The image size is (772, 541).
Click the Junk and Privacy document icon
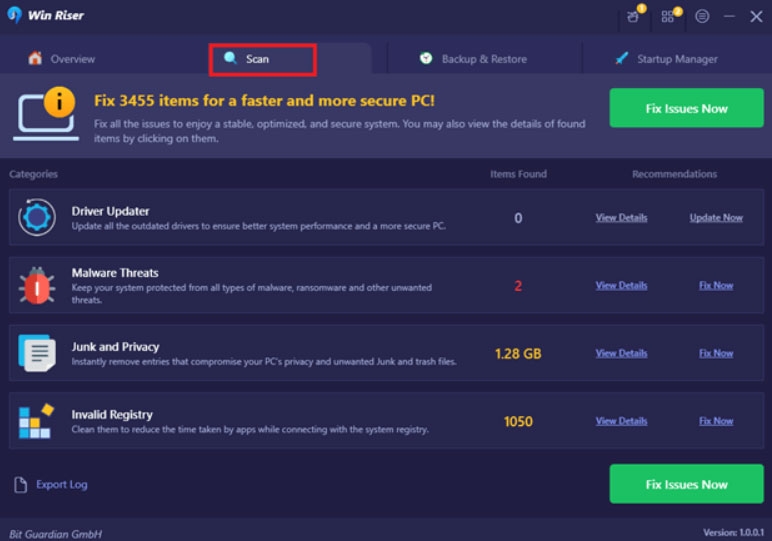point(37,353)
